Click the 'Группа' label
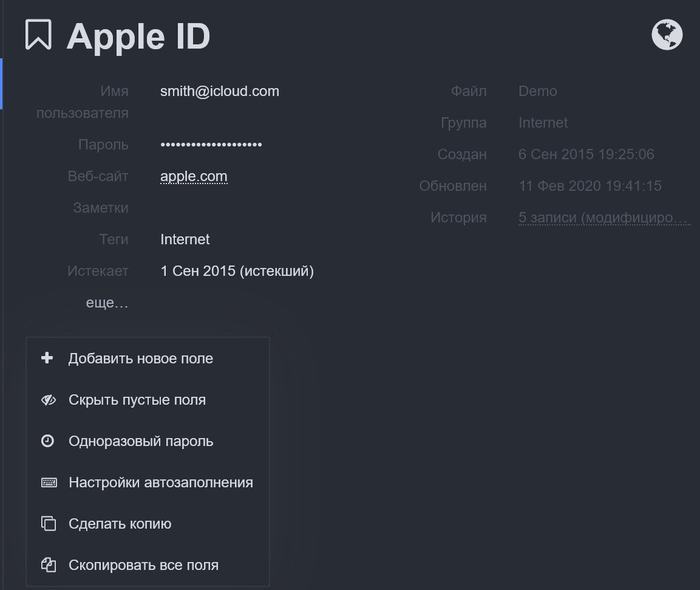This screenshot has width=700, height=590. [x=463, y=123]
